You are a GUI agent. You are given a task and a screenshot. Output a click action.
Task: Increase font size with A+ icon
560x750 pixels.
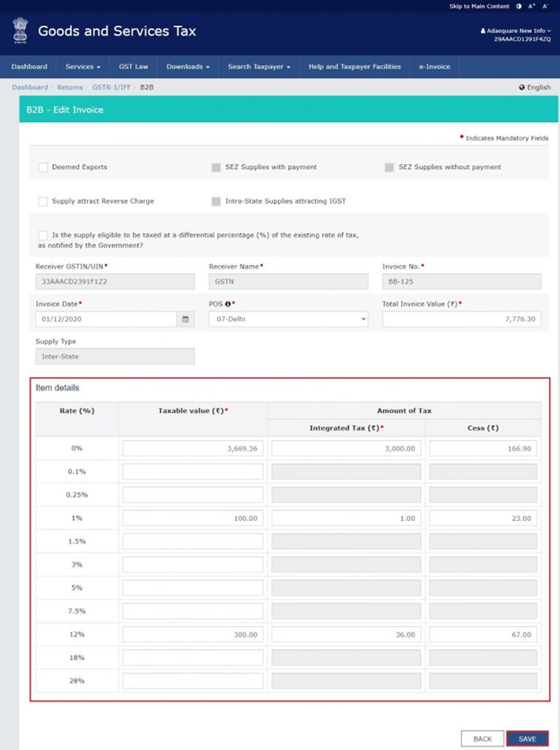pos(532,6)
